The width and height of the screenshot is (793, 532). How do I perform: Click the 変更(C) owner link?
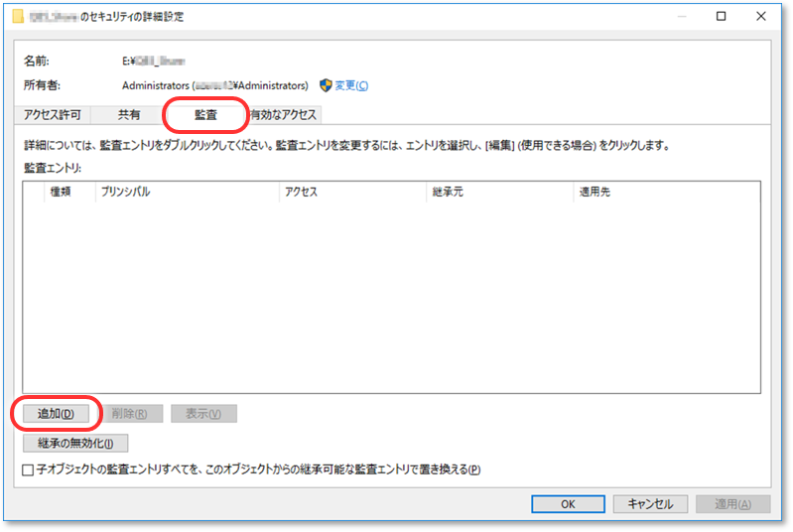coord(351,85)
